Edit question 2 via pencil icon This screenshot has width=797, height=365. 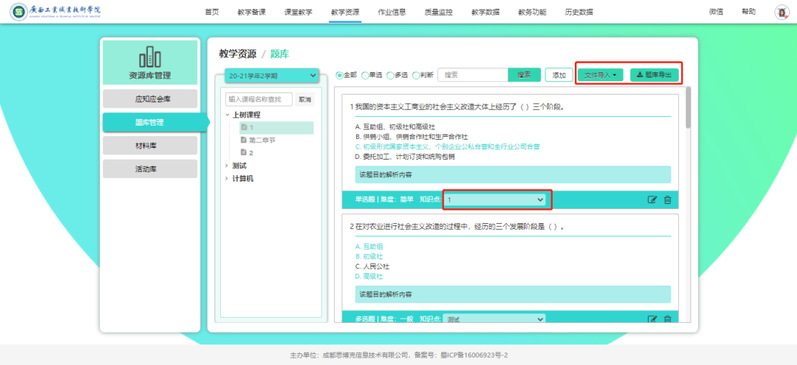pos(652,319)
